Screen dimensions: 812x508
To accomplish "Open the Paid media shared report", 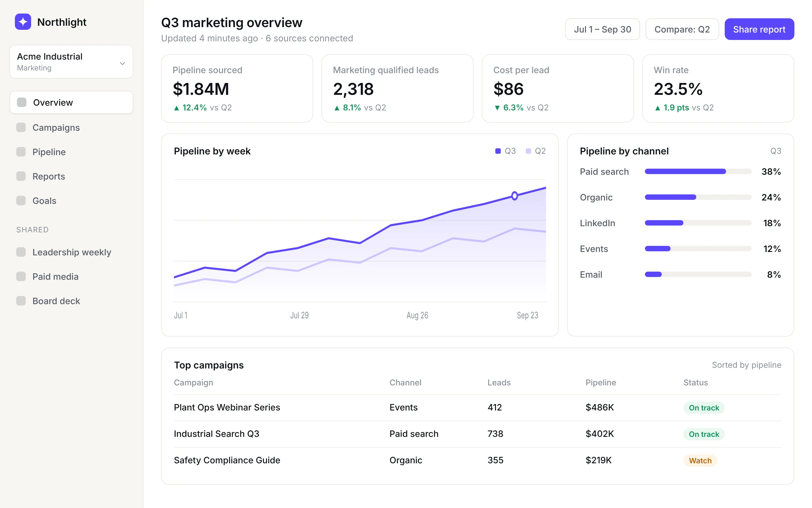I will (x=71, y=276).
